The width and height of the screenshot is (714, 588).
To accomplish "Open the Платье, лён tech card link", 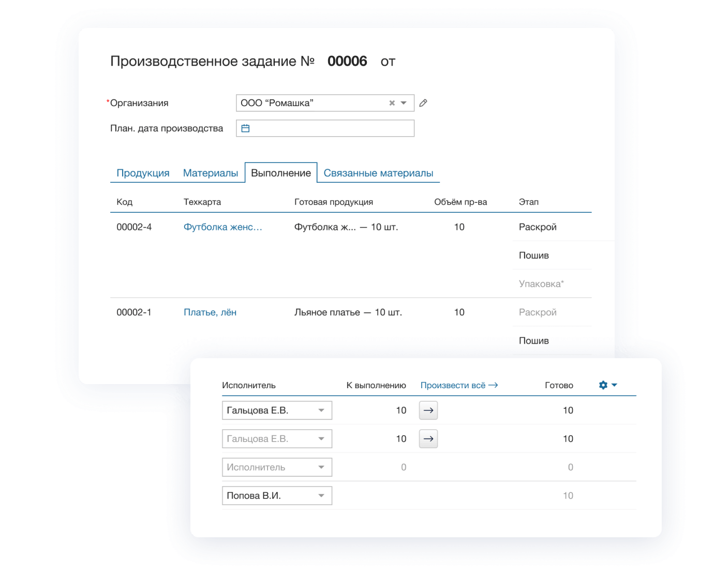I will pyautogui.click(x=210, y=313).
